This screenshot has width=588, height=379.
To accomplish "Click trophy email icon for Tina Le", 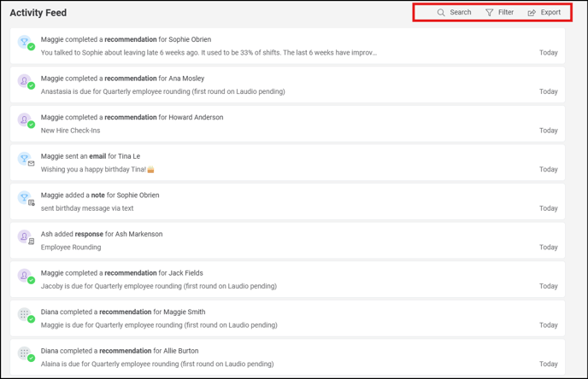I will (25, 159).
